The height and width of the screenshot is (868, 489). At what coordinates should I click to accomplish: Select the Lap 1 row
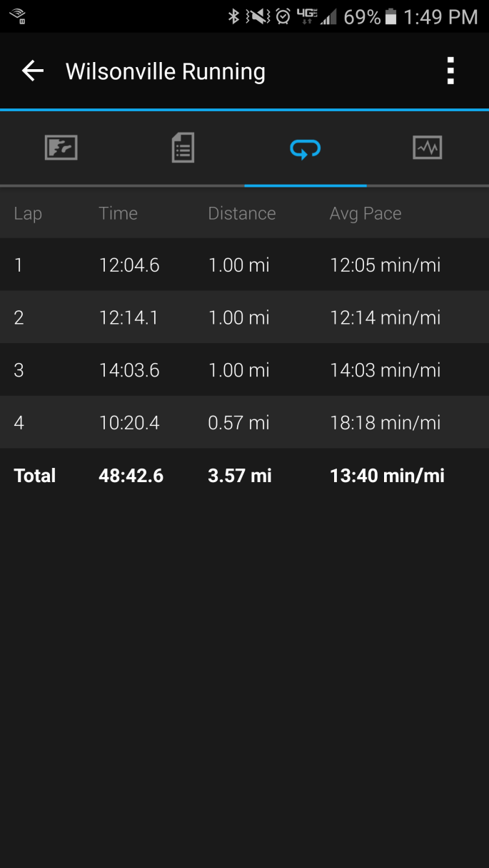pyautogui.click(x=244, y=265)
